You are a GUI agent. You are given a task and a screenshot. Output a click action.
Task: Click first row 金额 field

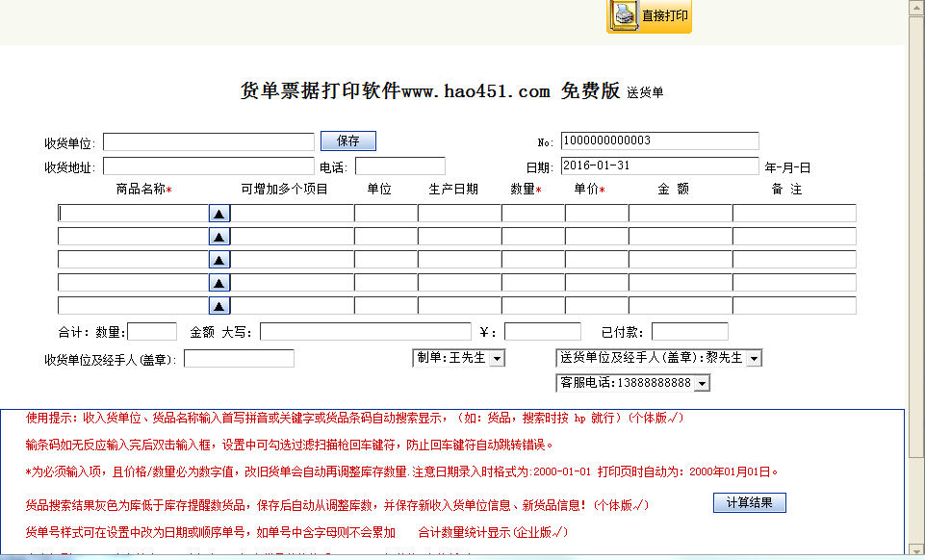tap(681, 214)
